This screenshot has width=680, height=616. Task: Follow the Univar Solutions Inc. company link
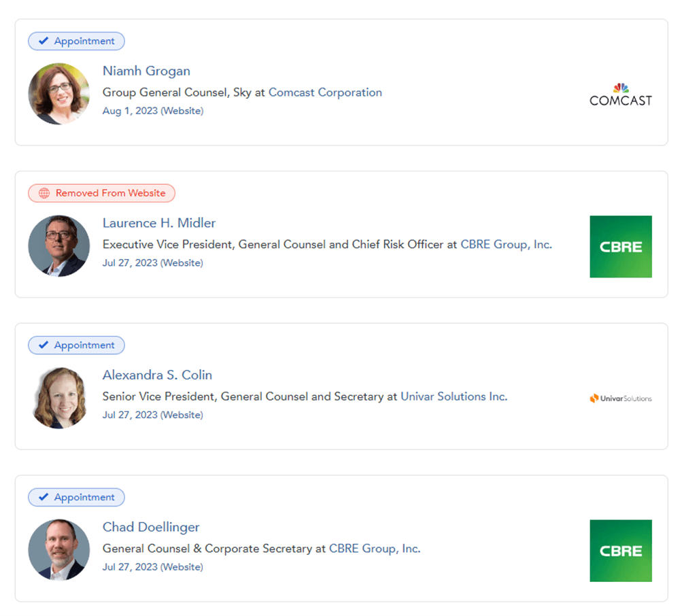454,396
